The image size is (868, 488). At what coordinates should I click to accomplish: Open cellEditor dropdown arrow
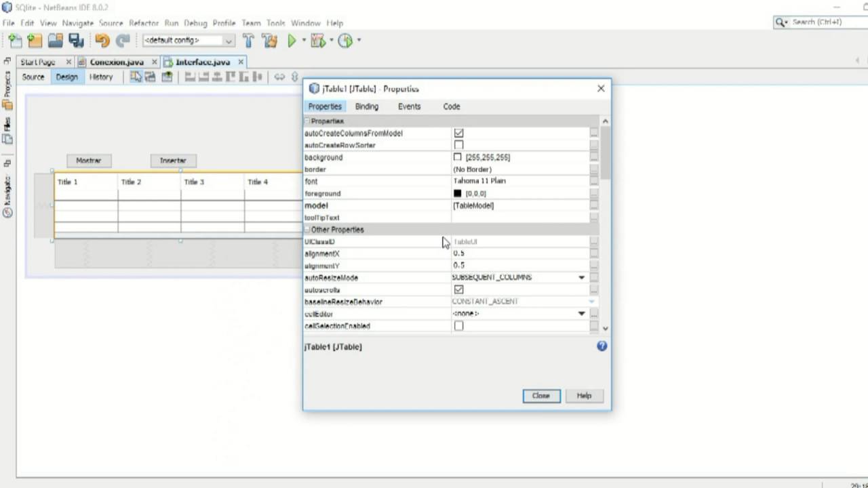point(581,314)
